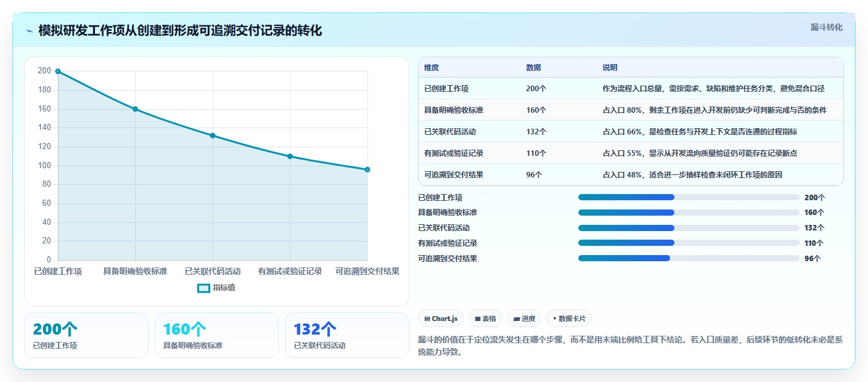Click the 进度 tag chip
Viewport: 868px width, 382px height.
pos(524,319)
